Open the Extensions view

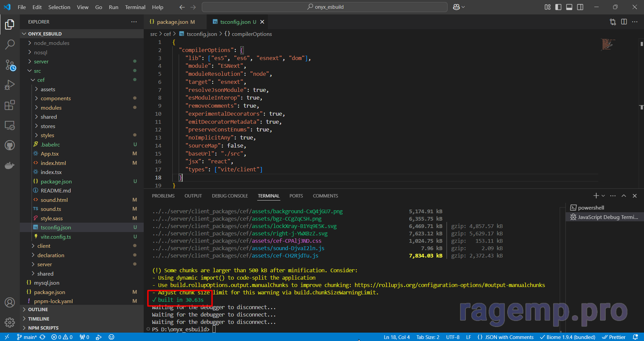[10, 105]
